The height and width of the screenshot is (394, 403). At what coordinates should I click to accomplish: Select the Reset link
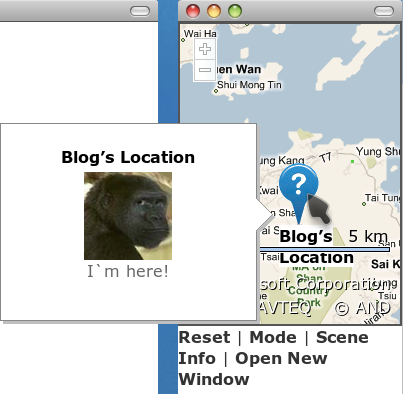[204, 337]
